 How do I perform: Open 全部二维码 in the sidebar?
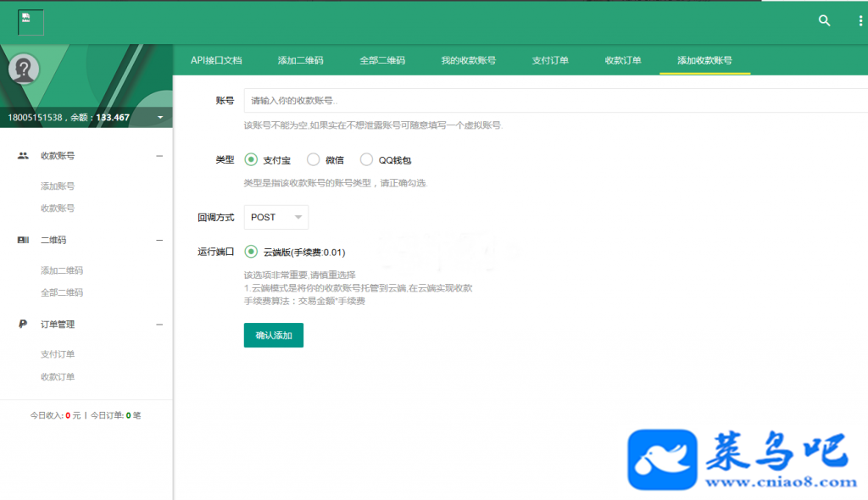61,292
